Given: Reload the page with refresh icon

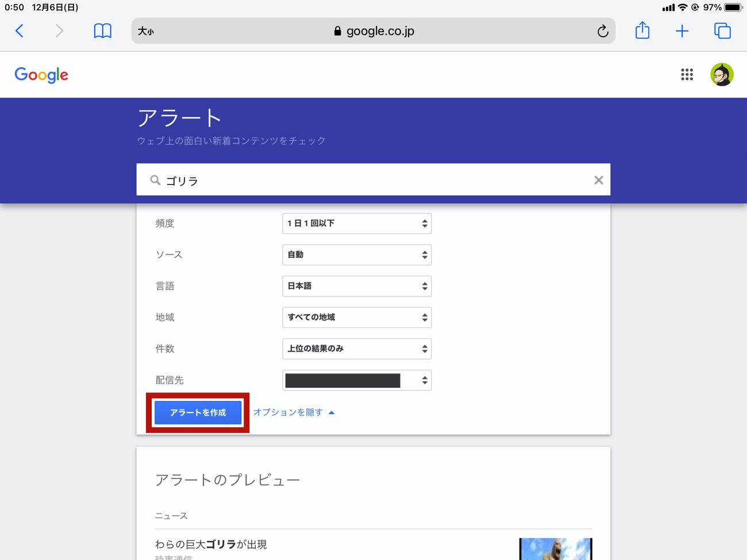Looking at the screenshot, I should click(602, 31).
